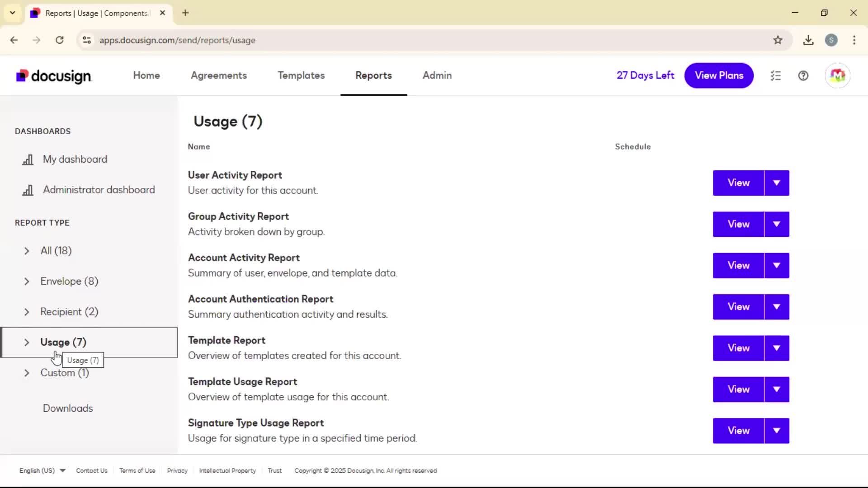View the Template Report

tap(738, 348)
